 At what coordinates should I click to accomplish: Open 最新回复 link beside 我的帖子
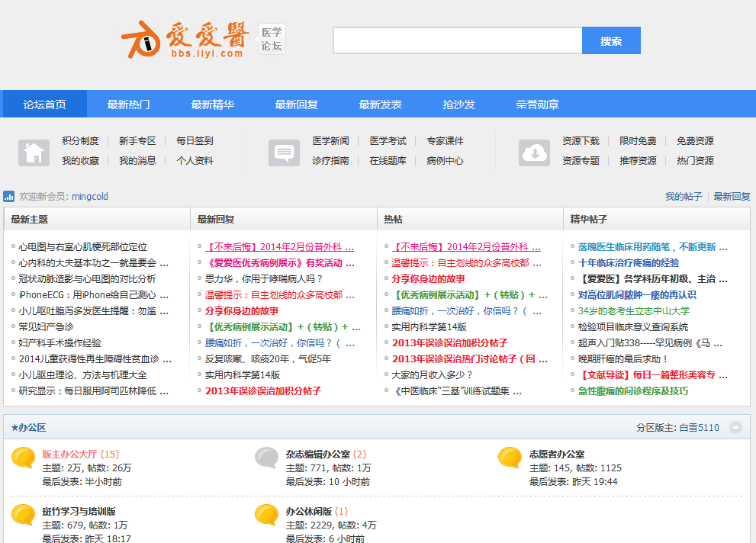pos(732,197)
